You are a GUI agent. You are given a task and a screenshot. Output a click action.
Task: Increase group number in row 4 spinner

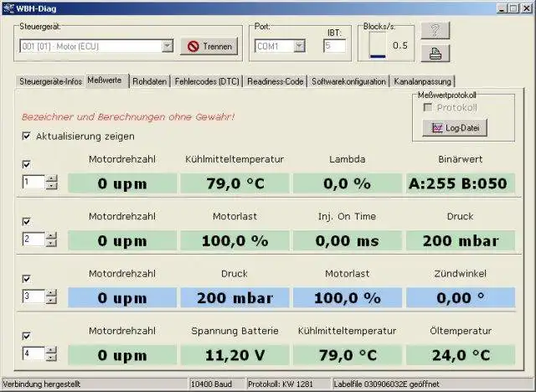click(52, 349)
